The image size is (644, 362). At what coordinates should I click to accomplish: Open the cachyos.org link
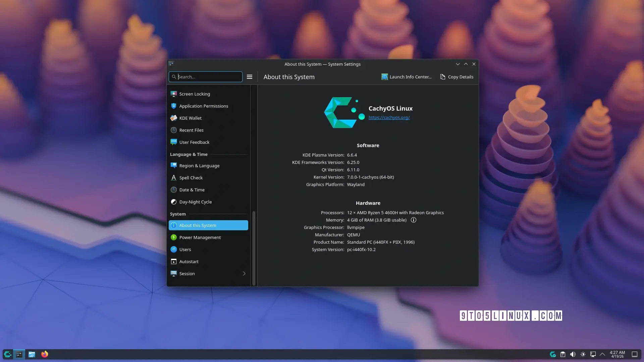point(389,117)
